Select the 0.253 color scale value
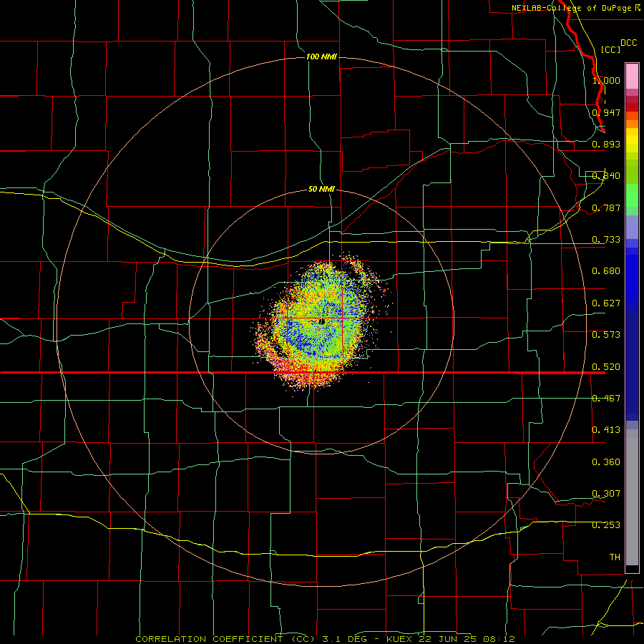The width and height of the screenshot is (644, 644). click(x=606, y=525)
